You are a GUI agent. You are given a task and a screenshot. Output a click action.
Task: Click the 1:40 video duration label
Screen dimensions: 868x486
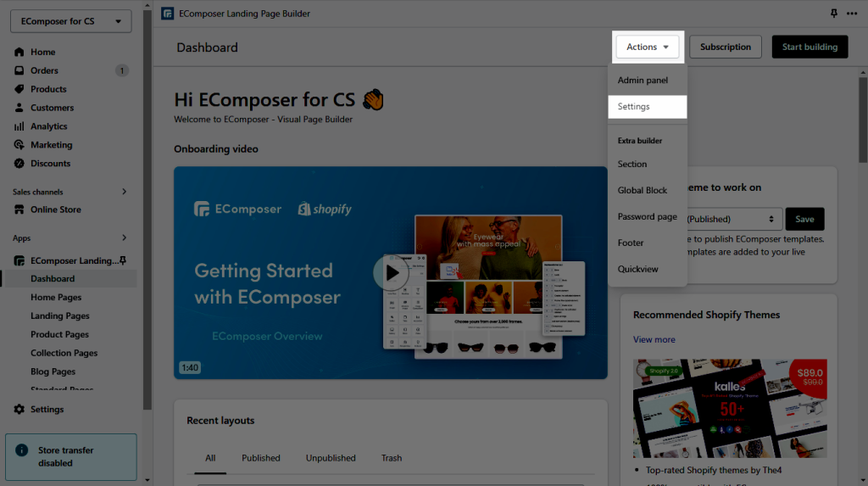190,367
